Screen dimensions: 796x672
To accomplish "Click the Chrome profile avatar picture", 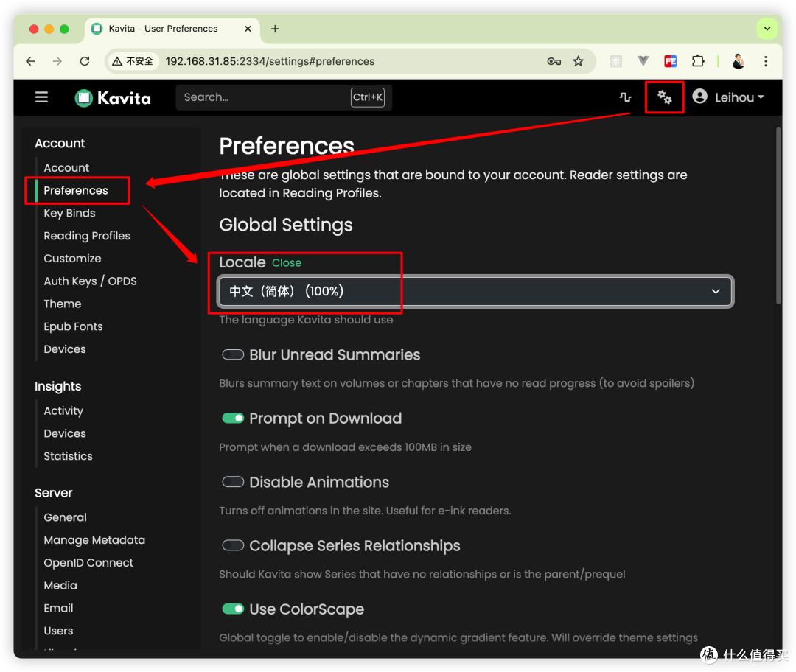I will click(x=739, y=61).
